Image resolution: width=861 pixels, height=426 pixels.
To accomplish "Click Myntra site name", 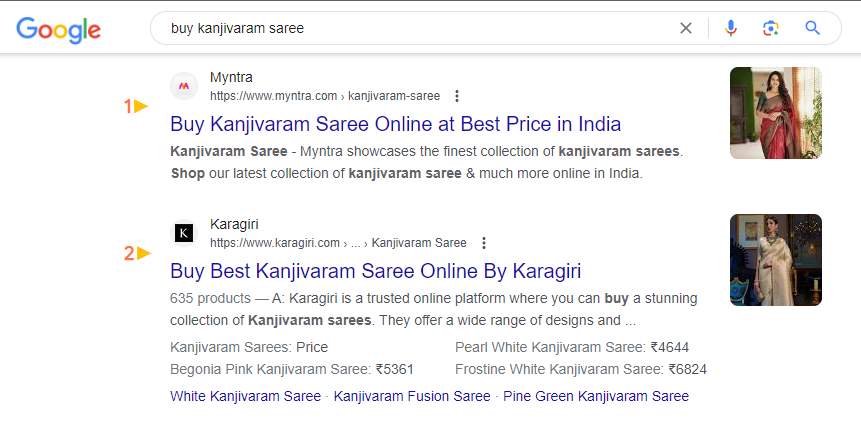I will coord(231,77).
